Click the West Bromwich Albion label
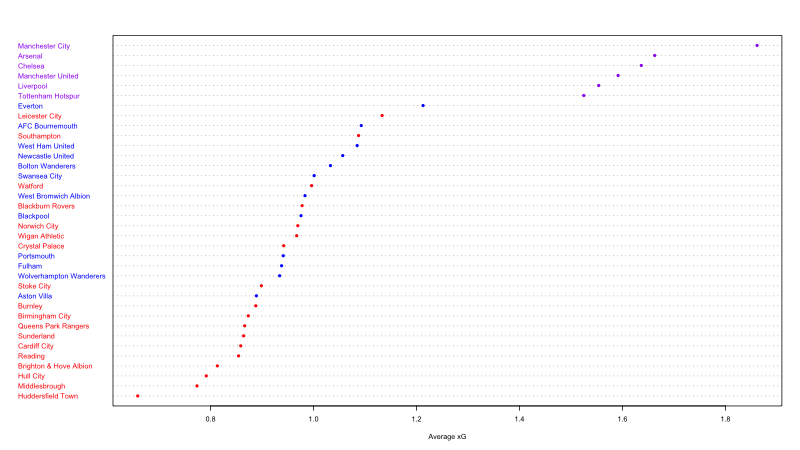800x450 pixels. [54, 196]
